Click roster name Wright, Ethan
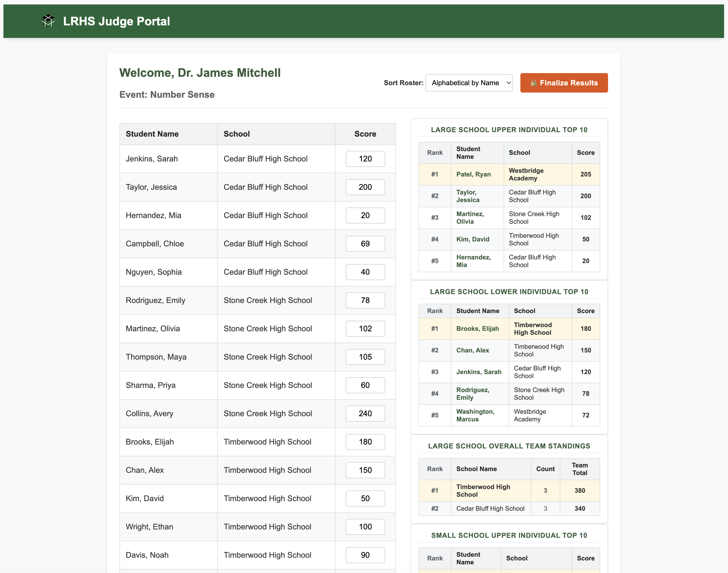The height and width of the screenshot is (573, 728). pos(149,527)
